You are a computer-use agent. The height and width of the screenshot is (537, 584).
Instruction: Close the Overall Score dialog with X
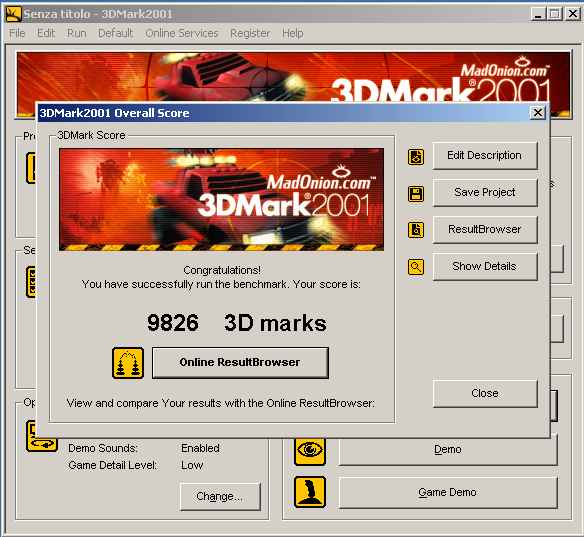537,112
